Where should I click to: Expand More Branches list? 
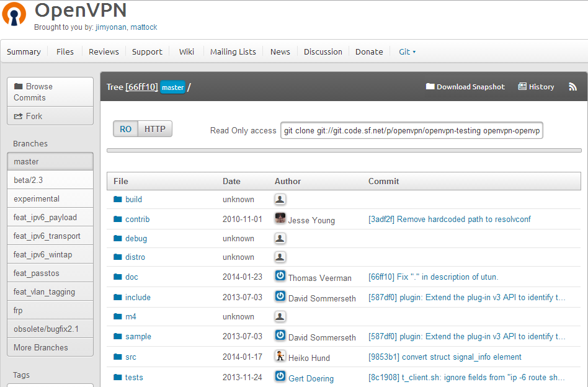pyautogui.click(x=50, y=347)
